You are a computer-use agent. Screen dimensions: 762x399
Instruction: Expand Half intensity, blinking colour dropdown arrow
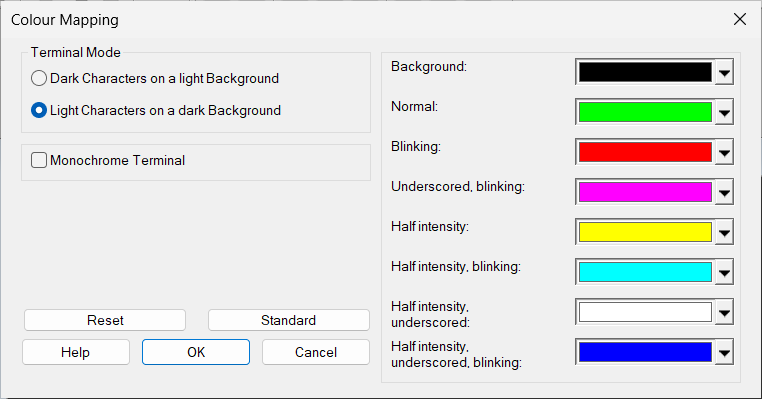coord(724,272)
